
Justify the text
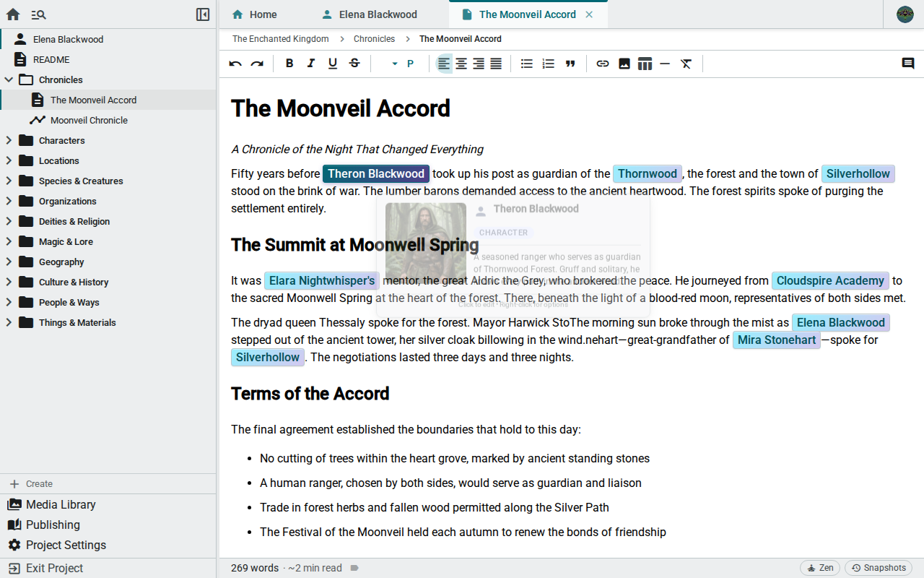[x=496, y=64]
